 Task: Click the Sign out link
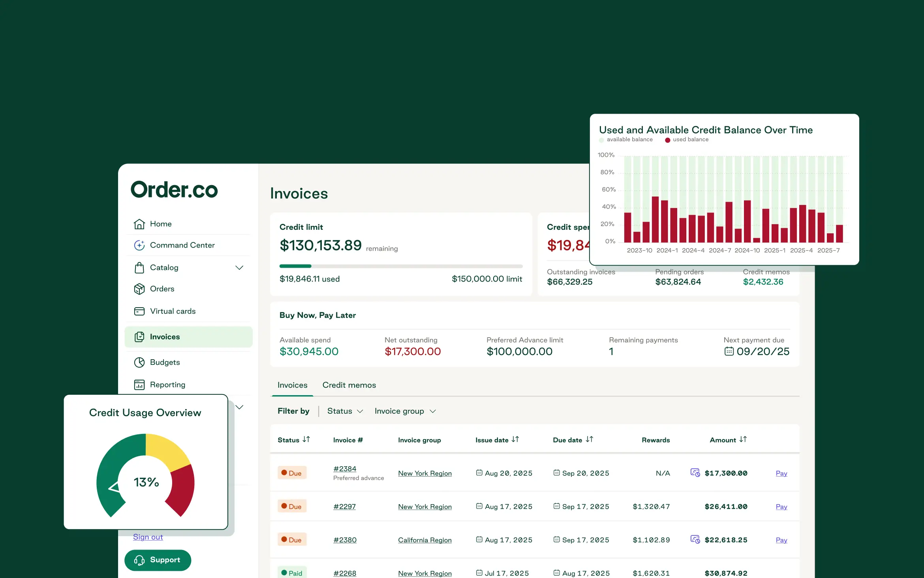(148, 537)
